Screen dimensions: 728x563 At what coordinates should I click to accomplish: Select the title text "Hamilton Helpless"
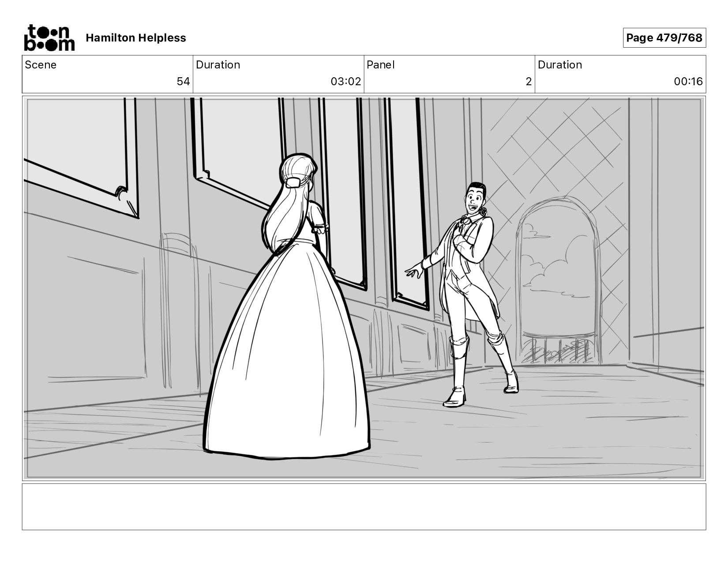(136, 38)
